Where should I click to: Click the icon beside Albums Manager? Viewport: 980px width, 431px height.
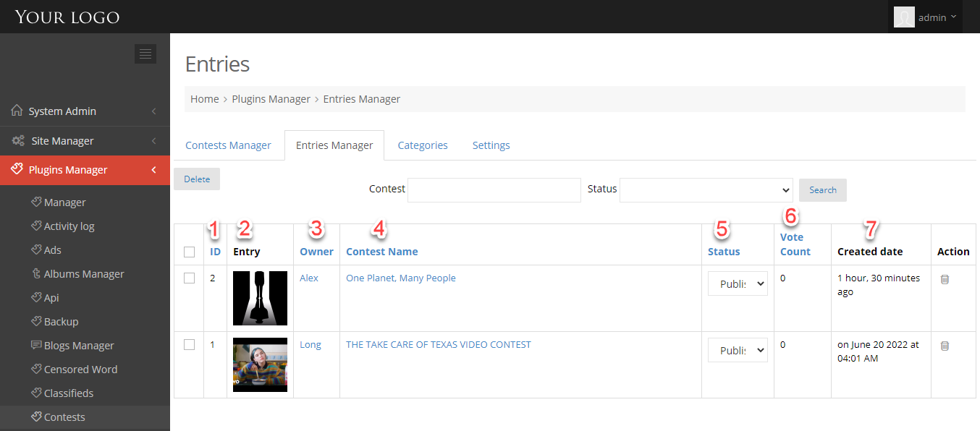click(36, 273)
